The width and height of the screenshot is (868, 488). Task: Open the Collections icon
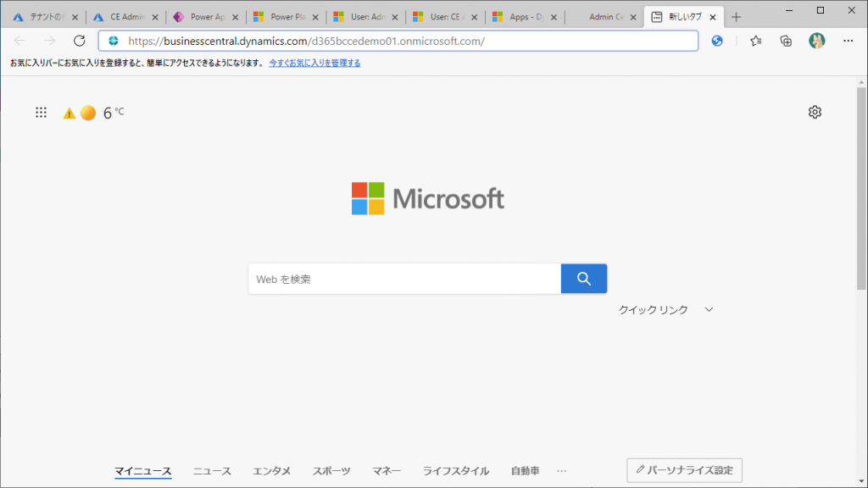786,41
